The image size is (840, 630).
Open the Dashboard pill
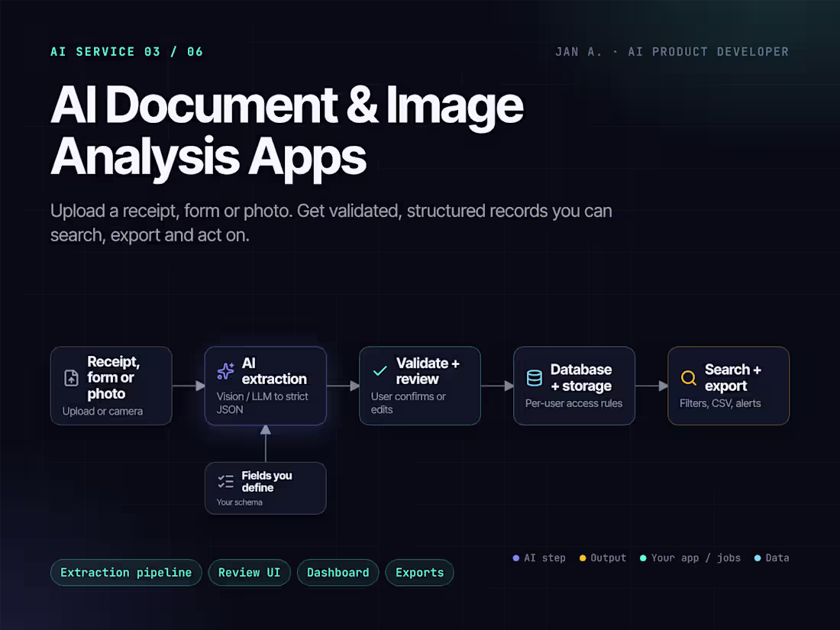(338, 573)
